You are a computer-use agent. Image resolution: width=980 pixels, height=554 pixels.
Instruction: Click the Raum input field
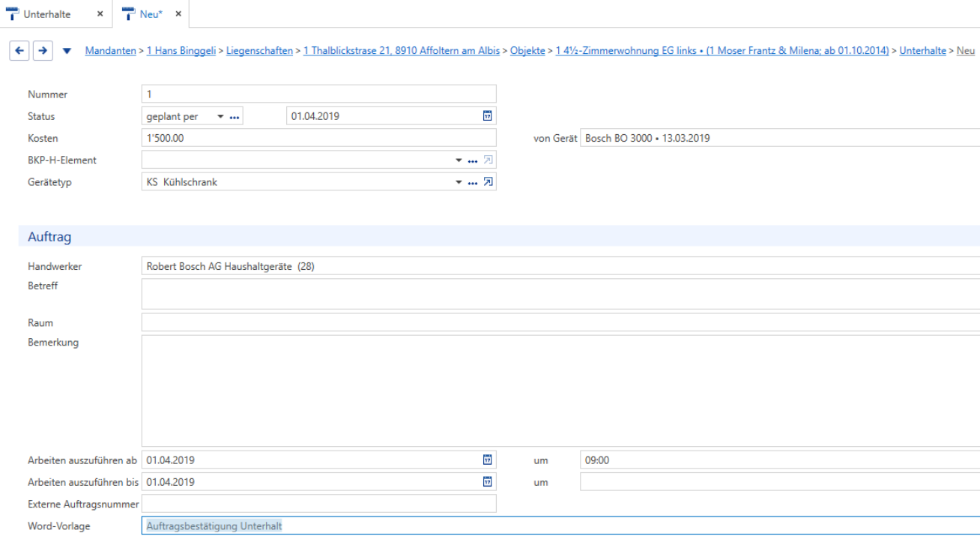point(560,322)
